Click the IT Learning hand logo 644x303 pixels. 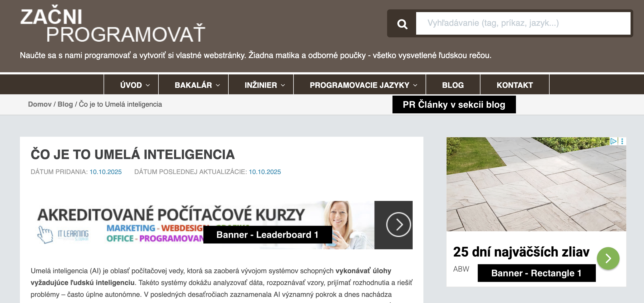[x=45, y=234]
